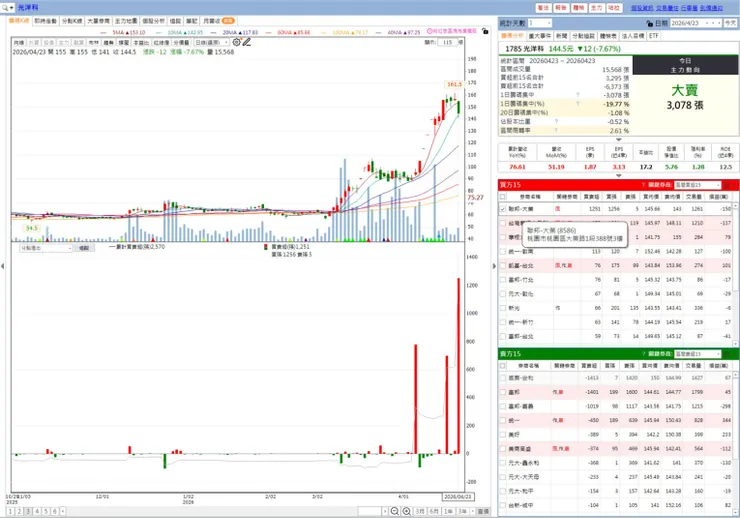
Task: Select the 3月 range button
Action: pos(420,511)
